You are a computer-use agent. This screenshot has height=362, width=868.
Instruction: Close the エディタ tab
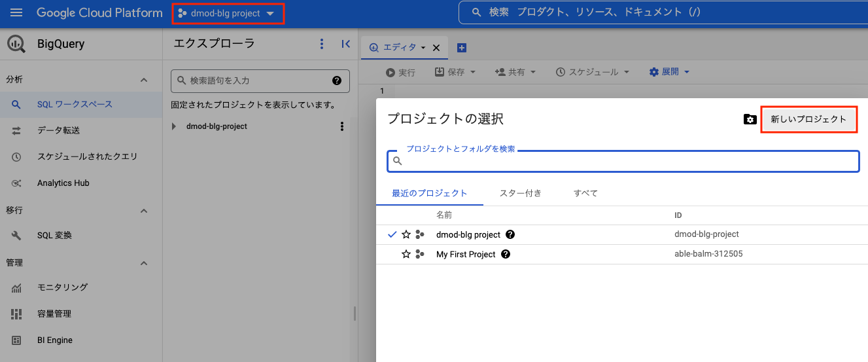pyautogui.click(x=436, y=48)
